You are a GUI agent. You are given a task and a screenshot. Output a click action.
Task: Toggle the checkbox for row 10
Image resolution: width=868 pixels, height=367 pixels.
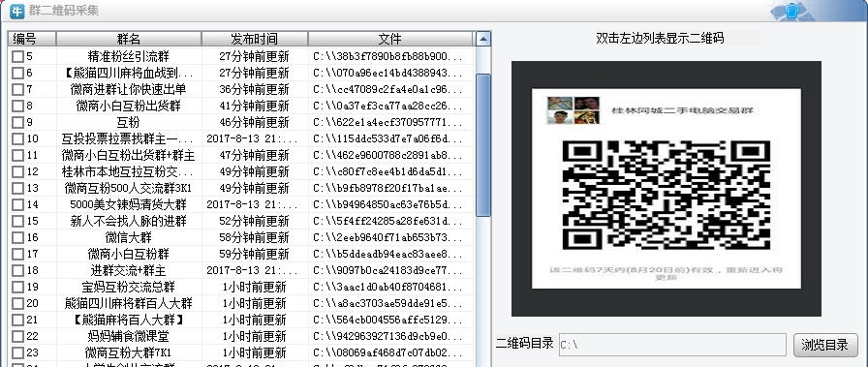(x=17, y=138)
